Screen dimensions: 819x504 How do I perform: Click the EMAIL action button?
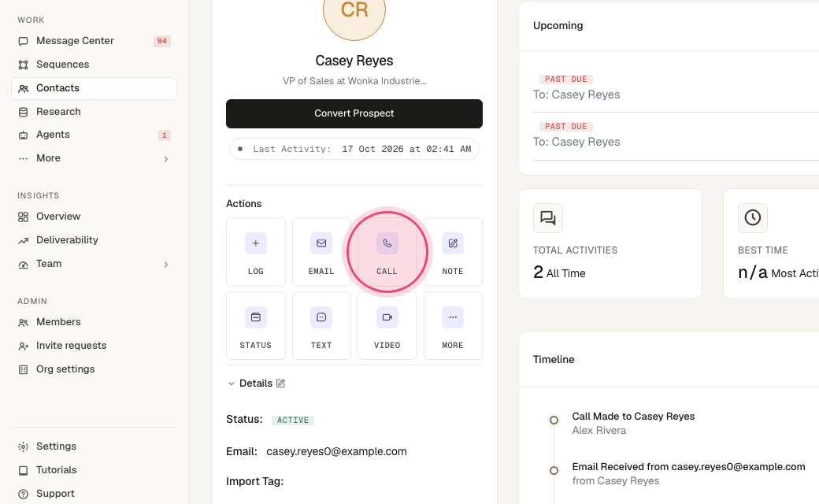pos(321,252)
